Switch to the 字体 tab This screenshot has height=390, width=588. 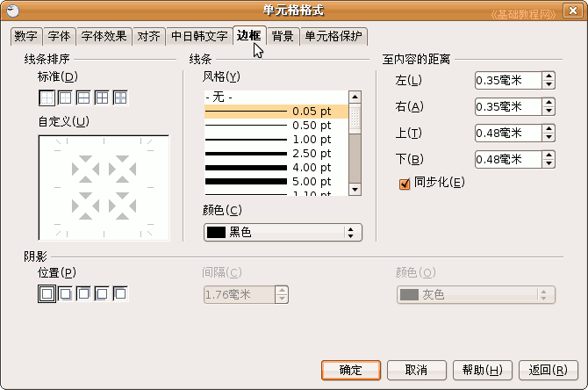point(60,36)
